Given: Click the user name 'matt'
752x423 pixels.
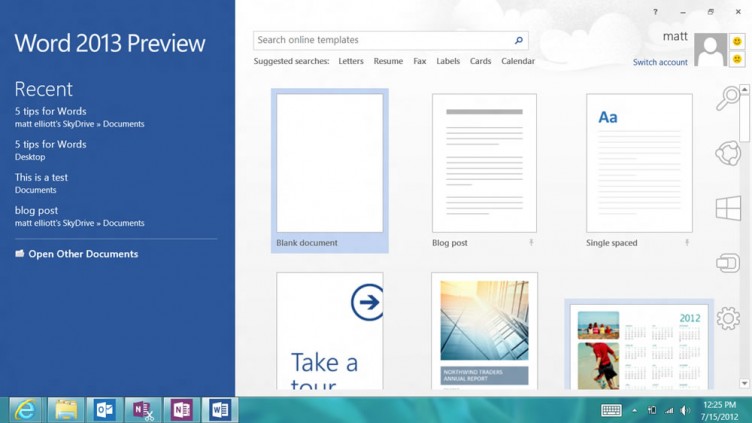Looking at the screenshot, I should click(x=675, y=36).
